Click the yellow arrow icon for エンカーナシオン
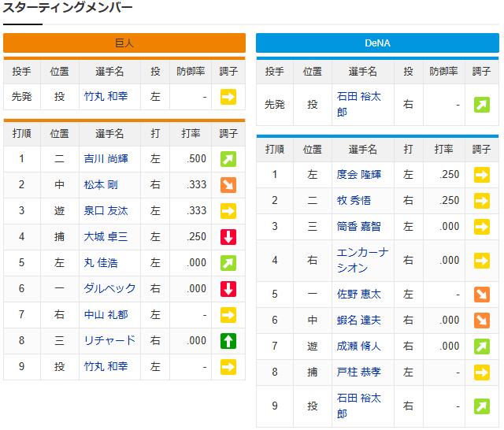The image size is (504, 430). [482, 261]
